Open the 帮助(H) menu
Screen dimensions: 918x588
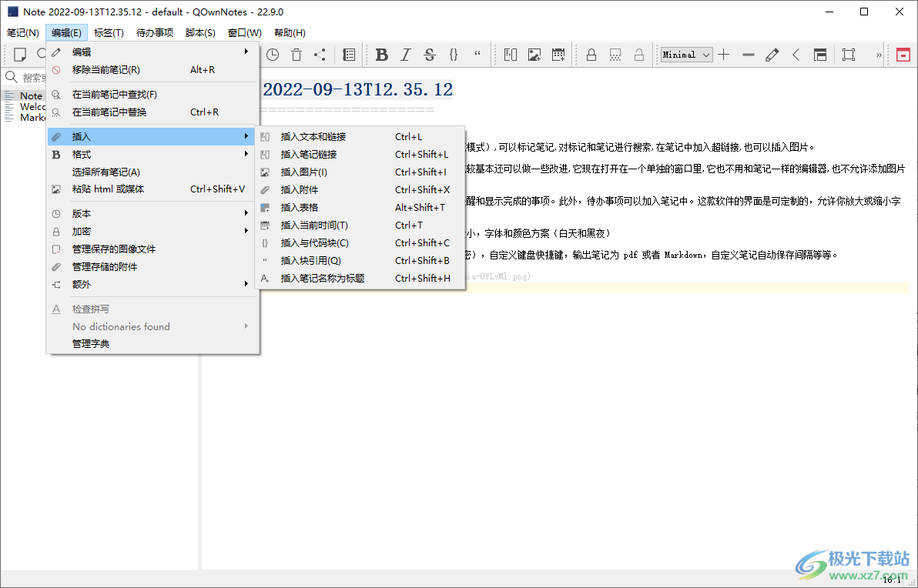[289, 32]
